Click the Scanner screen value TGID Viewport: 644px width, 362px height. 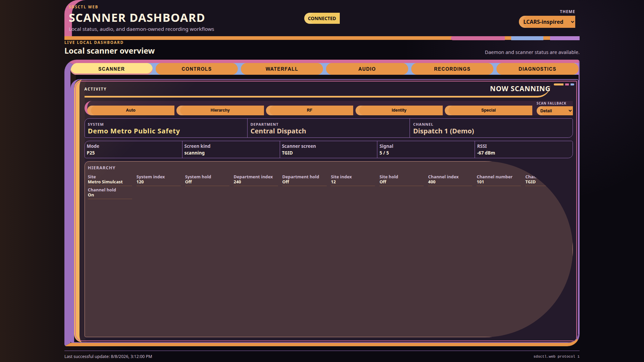[x=287, y=153]
